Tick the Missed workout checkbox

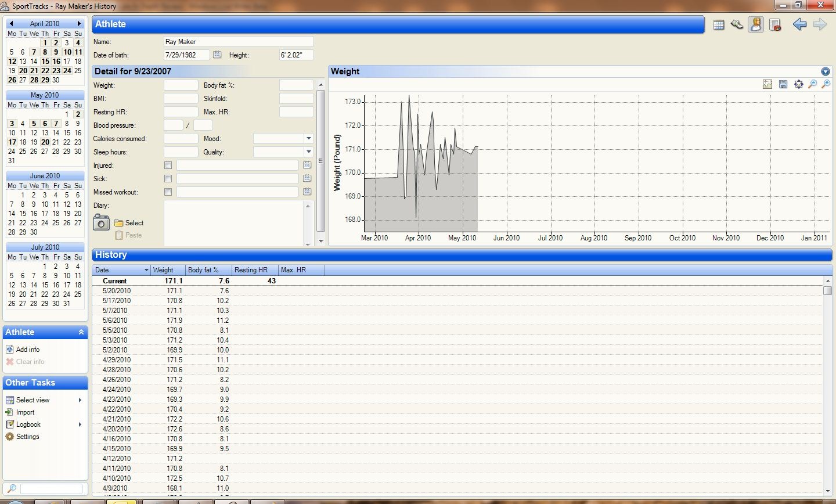168,192
